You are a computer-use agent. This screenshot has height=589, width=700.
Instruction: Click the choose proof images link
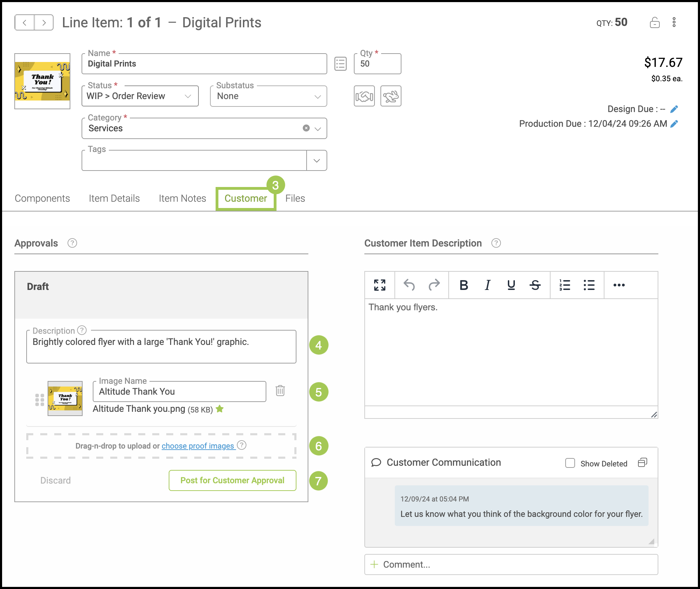[x=198, y=446]
